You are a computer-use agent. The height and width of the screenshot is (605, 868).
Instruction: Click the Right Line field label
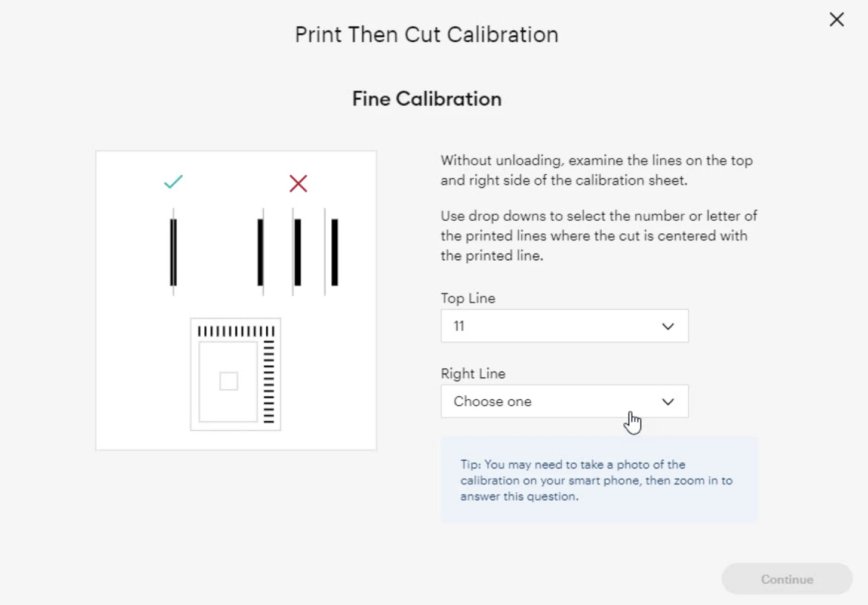click(x=473, y=374)
